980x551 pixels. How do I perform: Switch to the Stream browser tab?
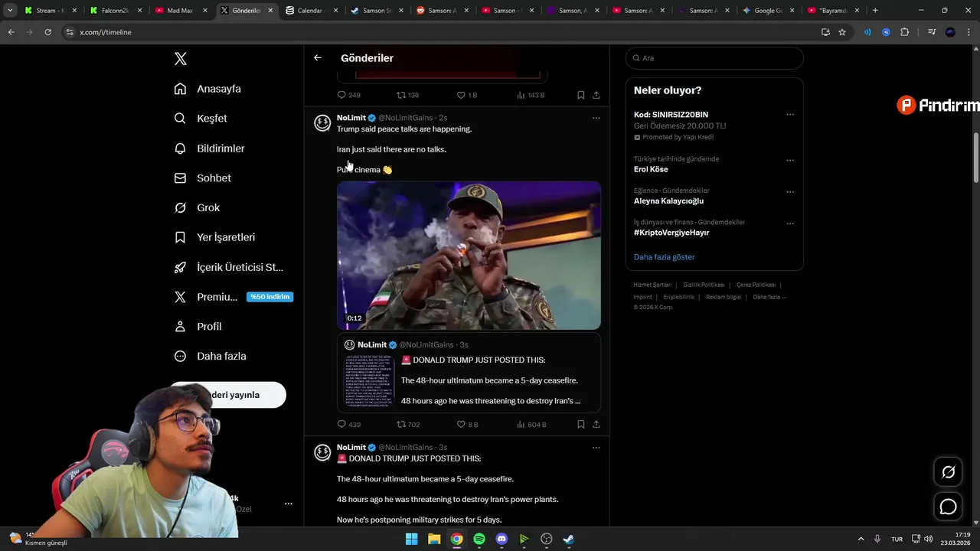tap(49, 11)
